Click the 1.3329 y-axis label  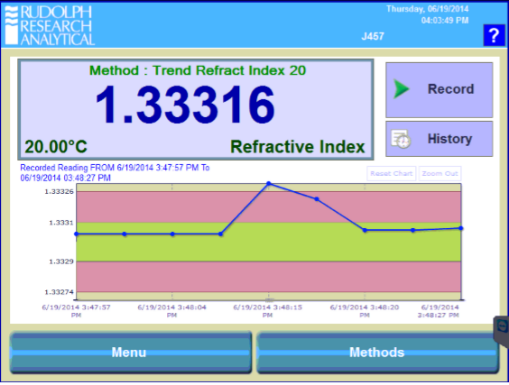[x=61, y=262]
